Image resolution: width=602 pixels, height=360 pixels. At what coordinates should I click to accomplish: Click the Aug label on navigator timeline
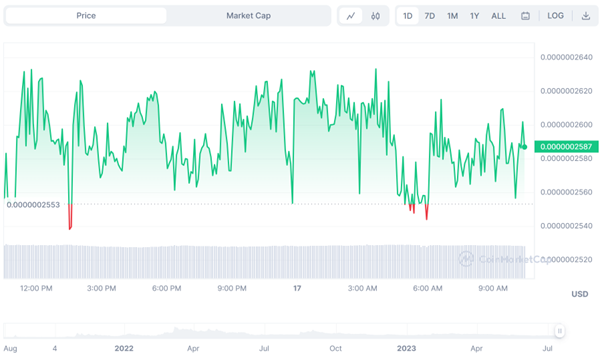[10, 348]
